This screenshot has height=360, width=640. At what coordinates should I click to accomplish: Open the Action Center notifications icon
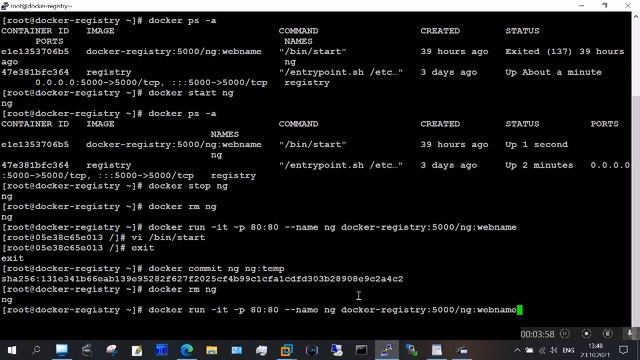pyautogui.click(x=623, y=350)
